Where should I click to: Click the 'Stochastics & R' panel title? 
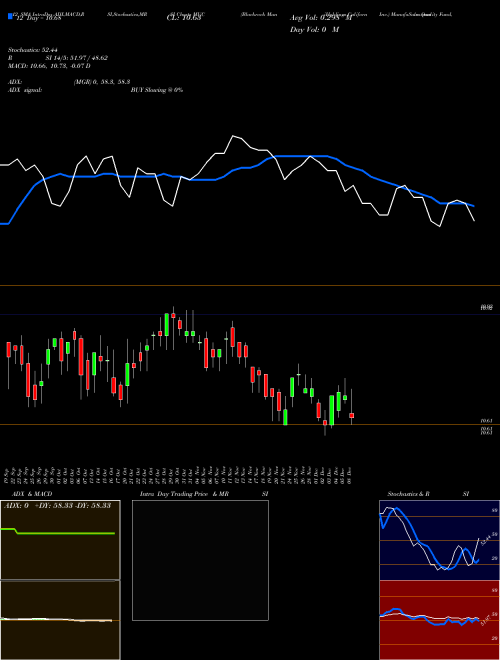click(x=409, y=494)
